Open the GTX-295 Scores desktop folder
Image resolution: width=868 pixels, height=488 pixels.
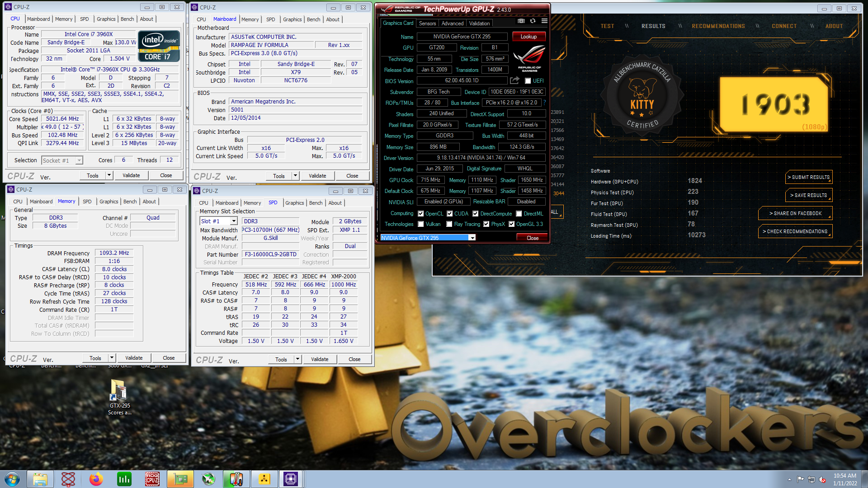[x=119, y=397]
